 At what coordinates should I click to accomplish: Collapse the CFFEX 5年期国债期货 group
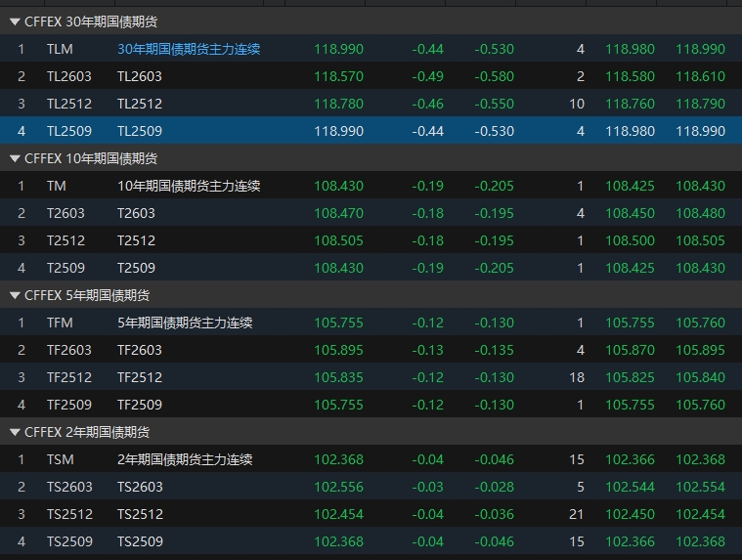(x=15, y=295)
